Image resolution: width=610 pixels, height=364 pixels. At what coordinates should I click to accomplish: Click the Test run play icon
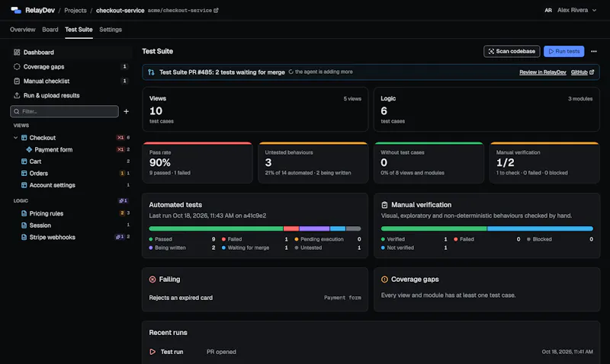tap(152, 352)
